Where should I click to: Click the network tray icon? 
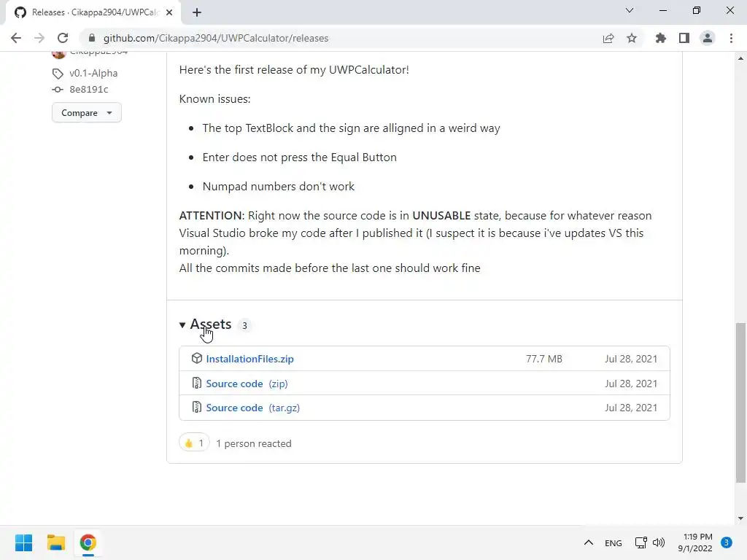pos(640,542)
